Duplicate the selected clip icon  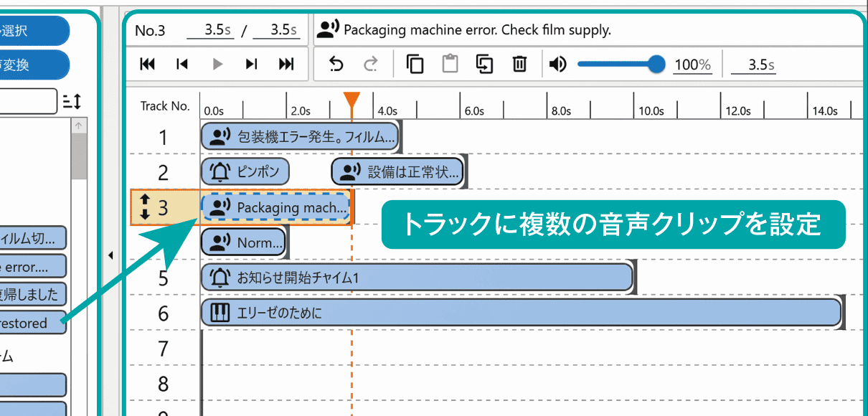[484, 65]
